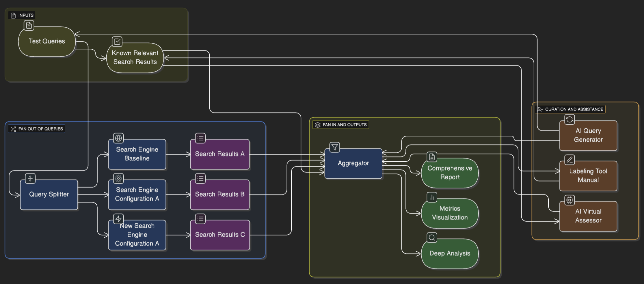Select the Deep Analysis node

450,254
